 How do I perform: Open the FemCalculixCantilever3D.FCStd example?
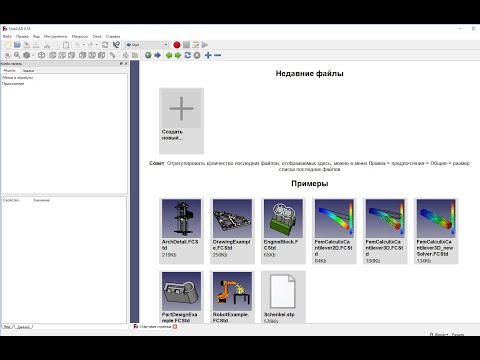click(385, 231)
